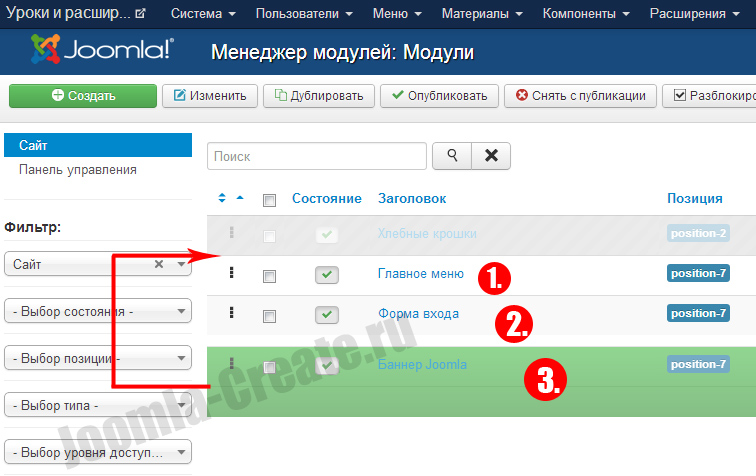Viewport: 756px width, 476px height.
Task: Click the drag handle of Главное меню row
Action: coord(231,273)
